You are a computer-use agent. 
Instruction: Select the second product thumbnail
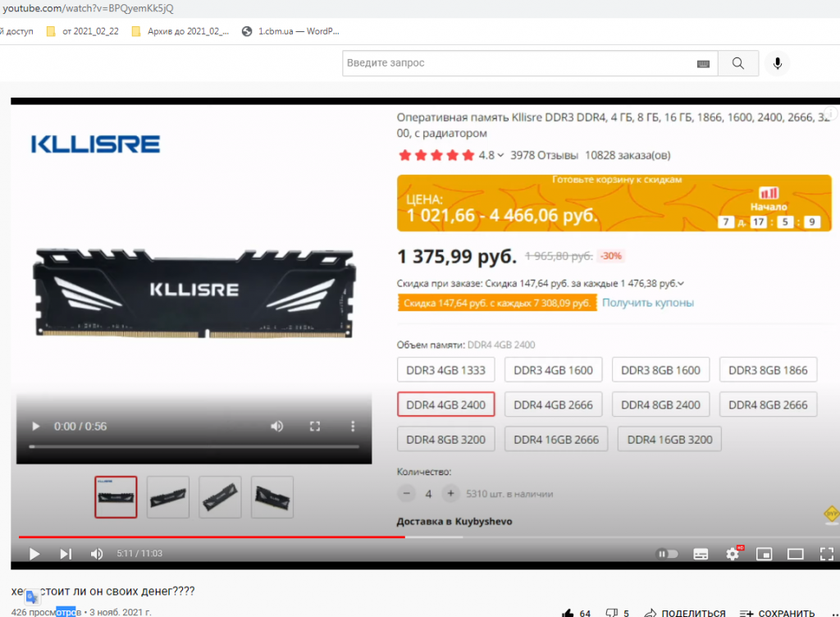[x=167, y=497]
